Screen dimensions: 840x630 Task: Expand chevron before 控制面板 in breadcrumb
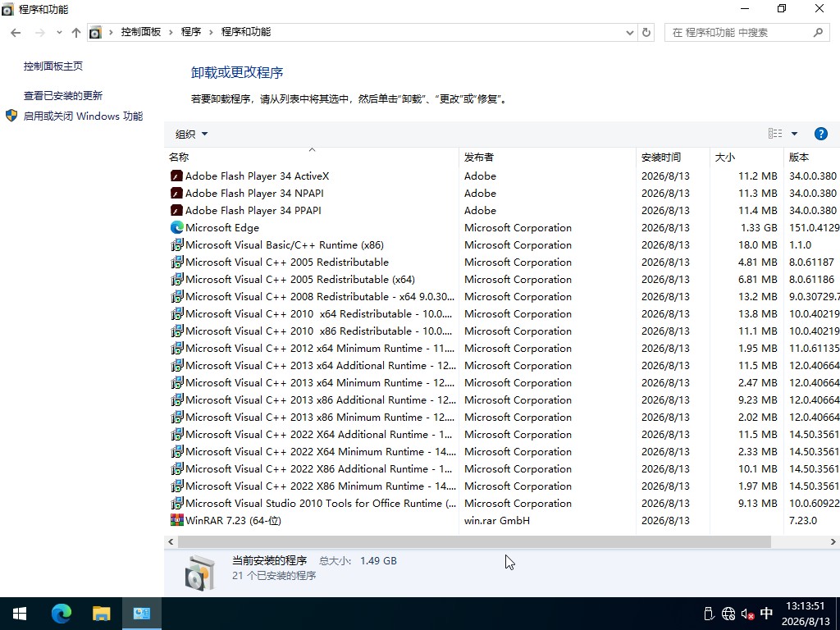coord(111,33)
